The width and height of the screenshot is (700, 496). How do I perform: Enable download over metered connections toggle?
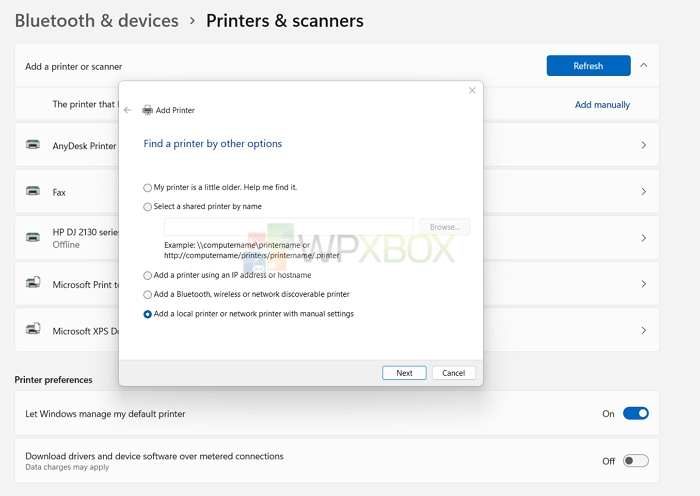click(x=635, y=460)
